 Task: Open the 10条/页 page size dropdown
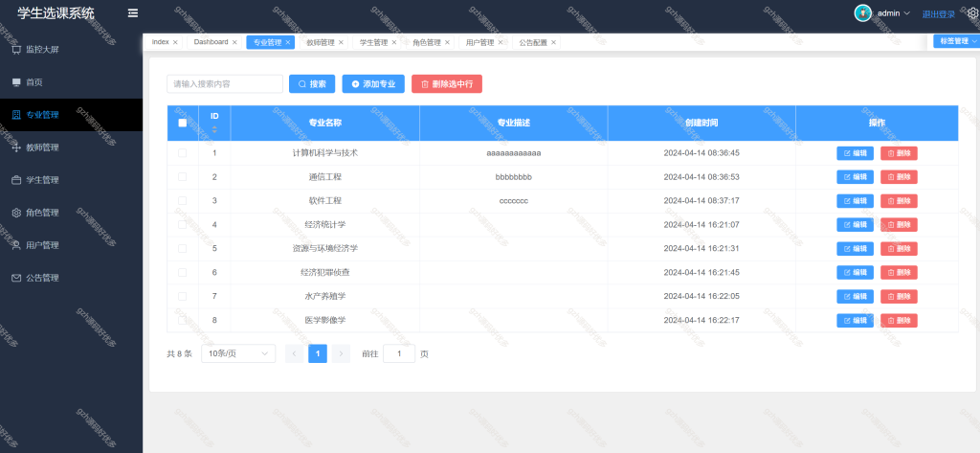[238, 353]
